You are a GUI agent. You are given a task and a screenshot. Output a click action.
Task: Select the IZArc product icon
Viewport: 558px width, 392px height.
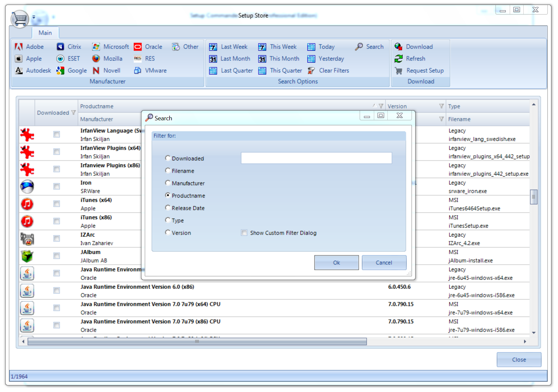[x=27, y=239]
